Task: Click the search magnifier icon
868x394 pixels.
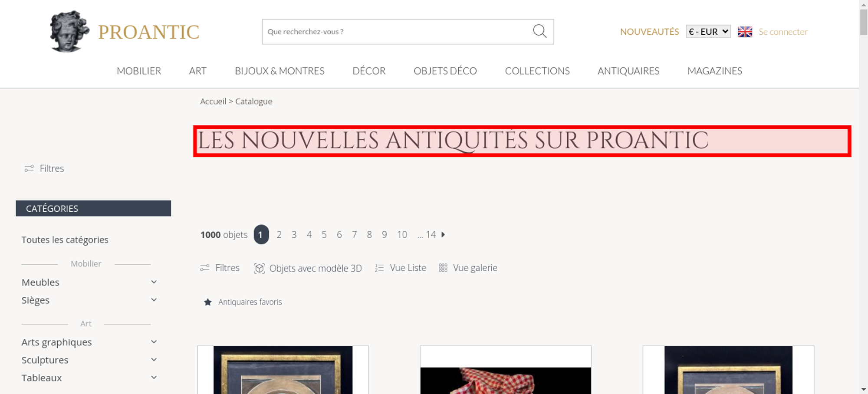Action: 539,31
